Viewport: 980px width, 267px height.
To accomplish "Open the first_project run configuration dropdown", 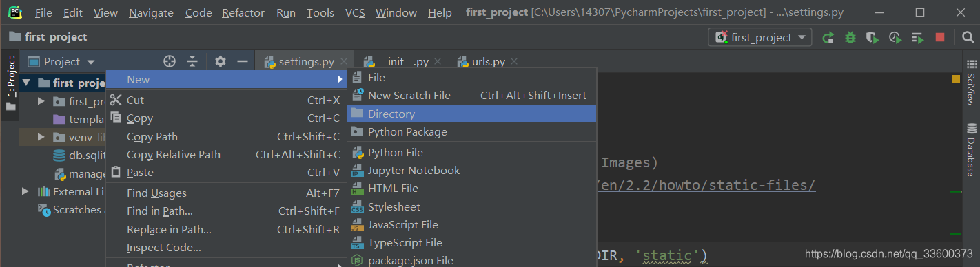I will click(760, 38).
